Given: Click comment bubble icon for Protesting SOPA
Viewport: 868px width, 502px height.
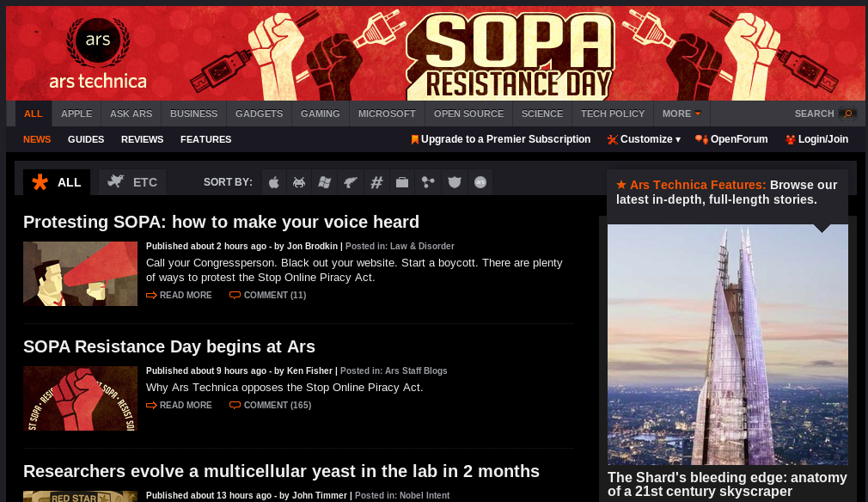Looking at the screenshot, I should pos(235,296).
